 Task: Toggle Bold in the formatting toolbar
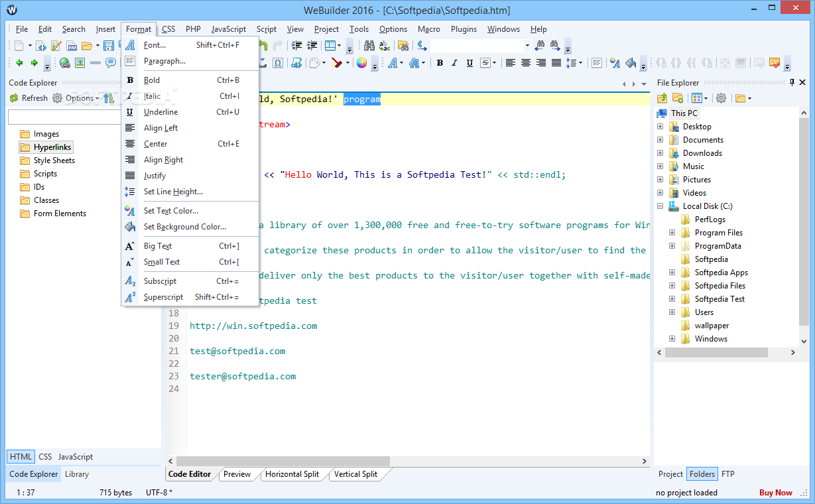(x=439, y=63)
